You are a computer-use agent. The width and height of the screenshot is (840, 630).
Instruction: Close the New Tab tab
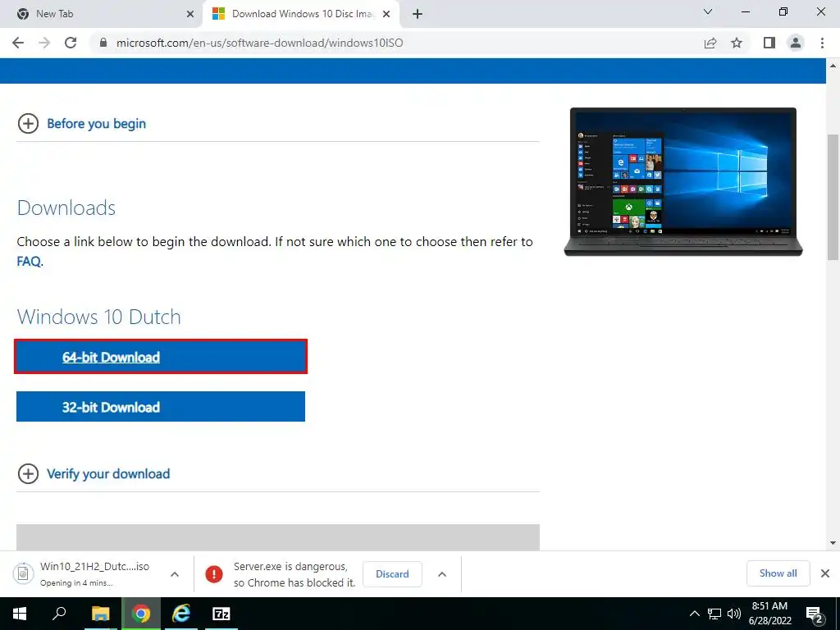point(190,15)
